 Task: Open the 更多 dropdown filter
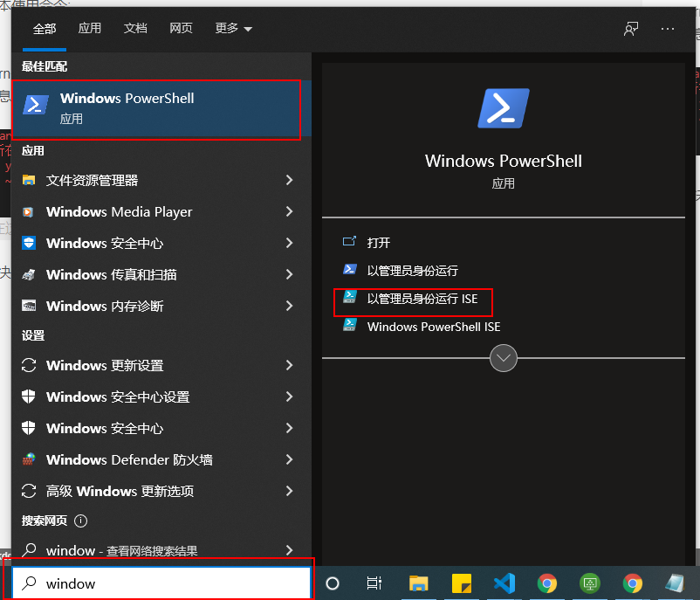234,29
